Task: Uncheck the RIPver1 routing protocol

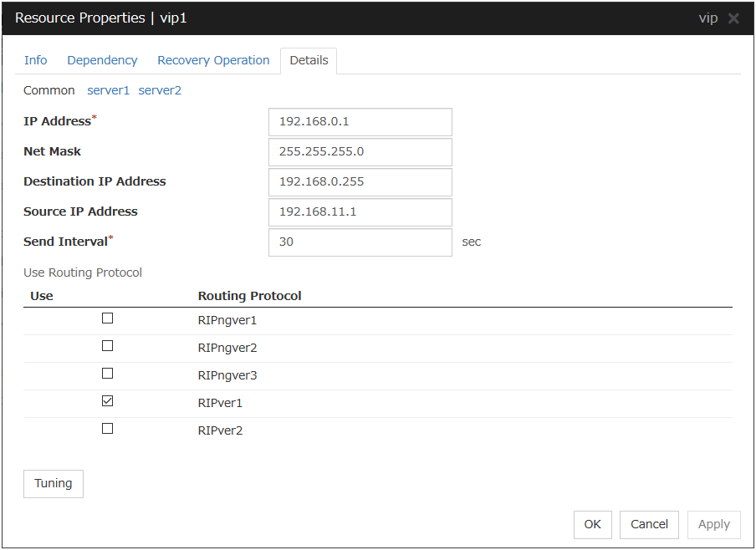Action: [107, 401]
